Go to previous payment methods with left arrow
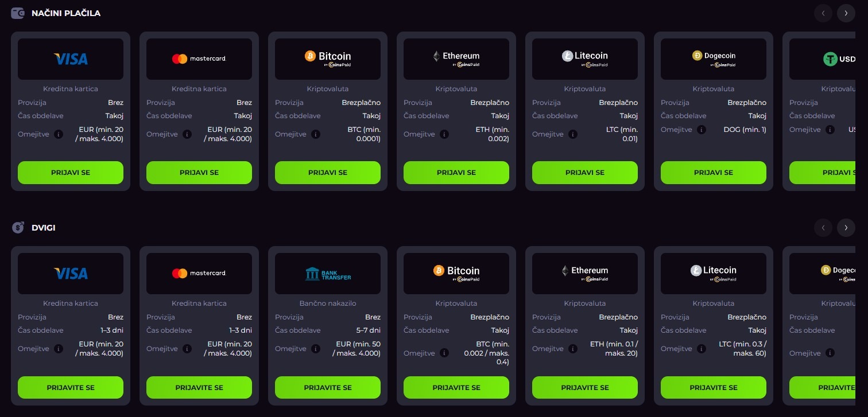This screenshot has width=868, height=417. click(823, 13)
